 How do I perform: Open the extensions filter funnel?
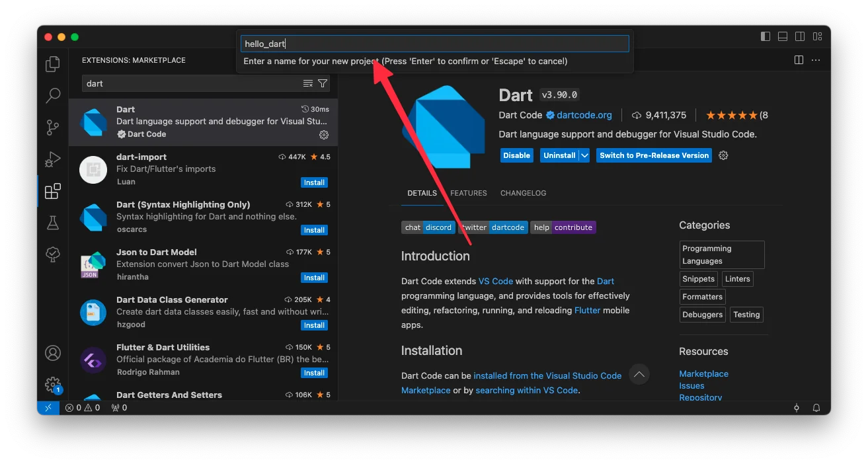323,83
